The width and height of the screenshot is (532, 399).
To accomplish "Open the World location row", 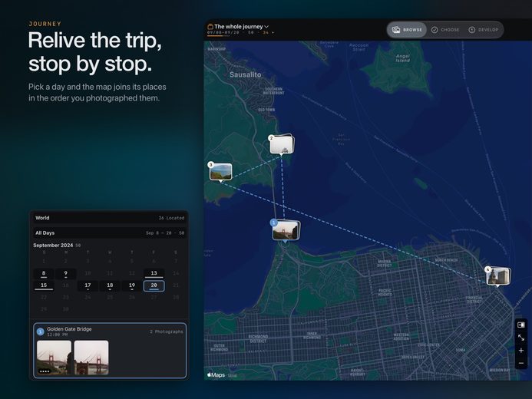I will tap(109, 218).
